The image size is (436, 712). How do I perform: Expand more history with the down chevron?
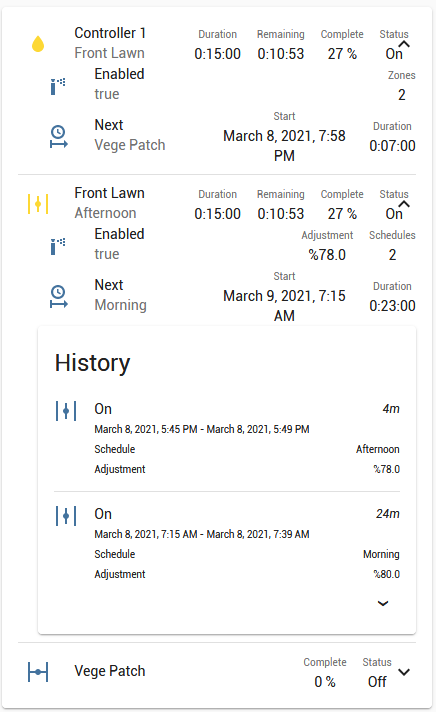(383, 603)
